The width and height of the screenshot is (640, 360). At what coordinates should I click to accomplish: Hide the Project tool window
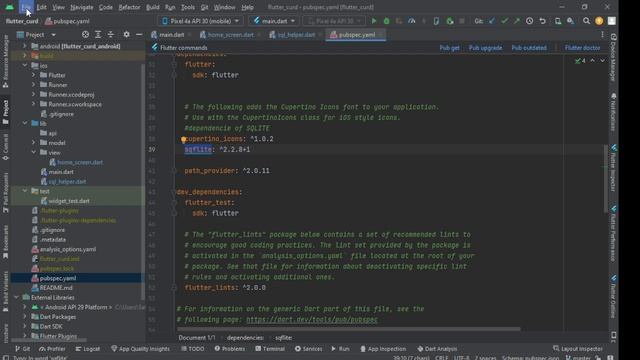(x=139, y=35)
